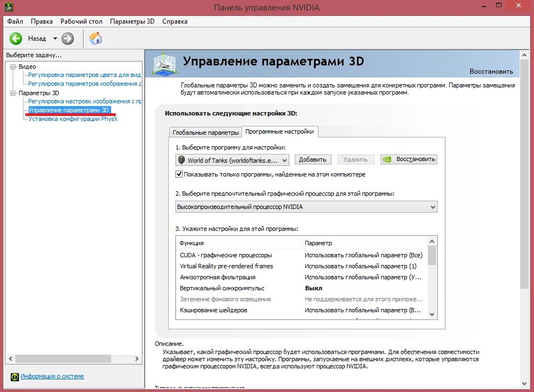Click the NVIDIA Control Panel title bar icon
This screenshot has width=534, height=392.
[x=8, y=6]
